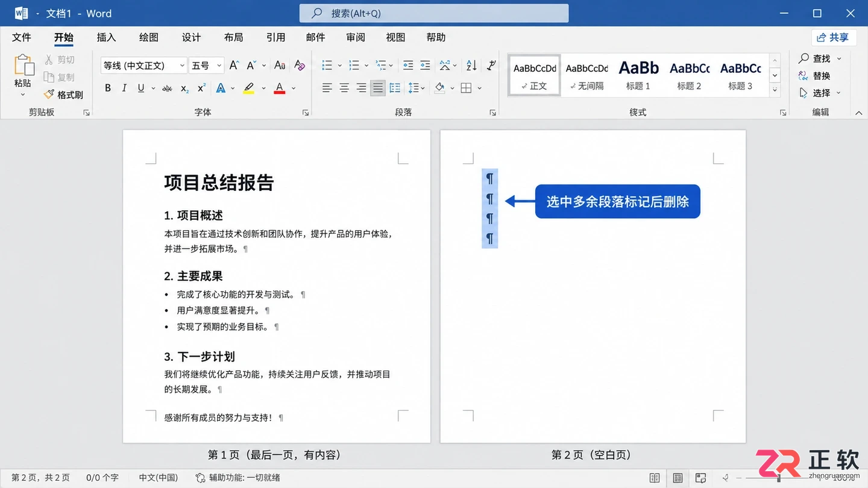Image resolution: width=868 pixels, height=488 pixels.
Task: Activate the Format Painter (格式刷)
Action: (63, 95)
